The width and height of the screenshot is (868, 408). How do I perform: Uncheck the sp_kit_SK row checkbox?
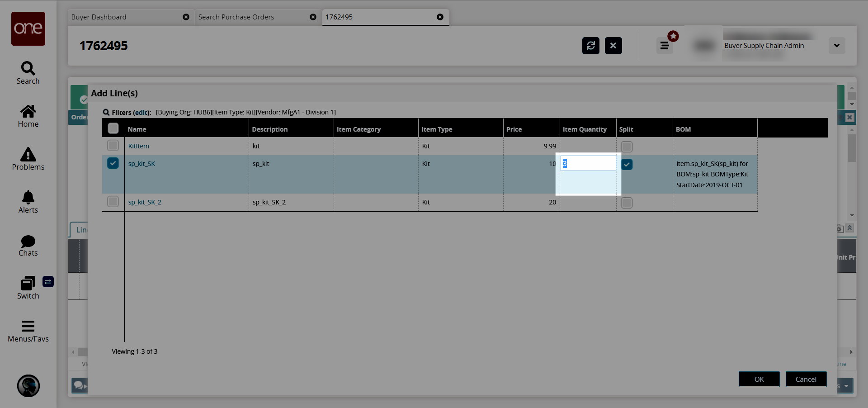pyautogui.click(x=113, y=163)
